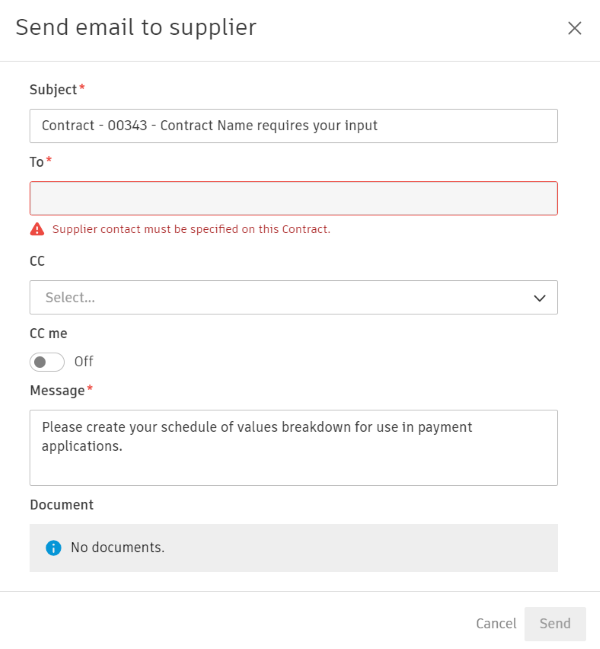This screenshot has width=600, height=649.
Task: Click the To field label
Action: pyautogui.click(x=37, y=161)
